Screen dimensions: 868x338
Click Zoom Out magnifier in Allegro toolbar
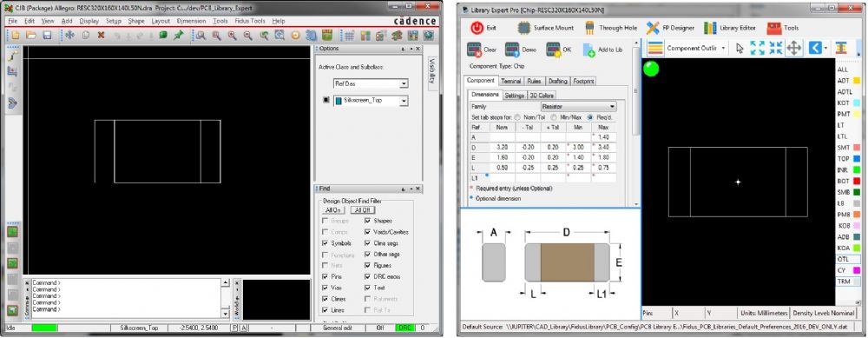click(247, 35)
